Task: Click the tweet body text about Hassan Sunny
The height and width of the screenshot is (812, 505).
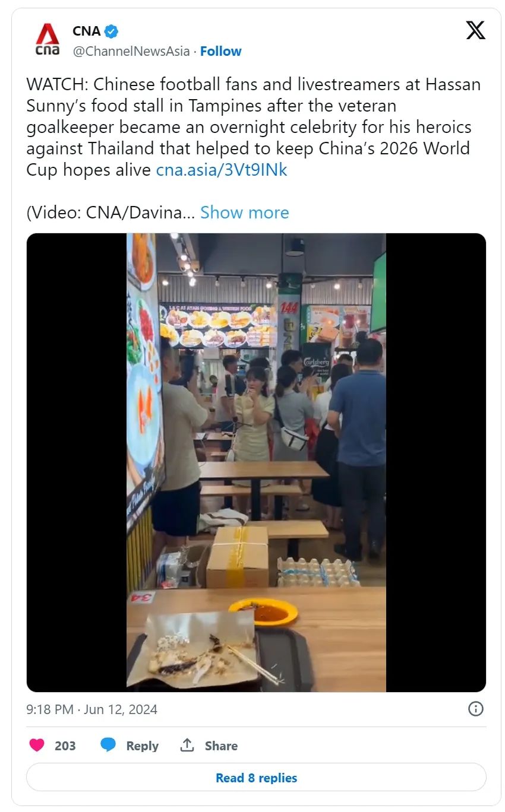Action: tap(253, 127)
